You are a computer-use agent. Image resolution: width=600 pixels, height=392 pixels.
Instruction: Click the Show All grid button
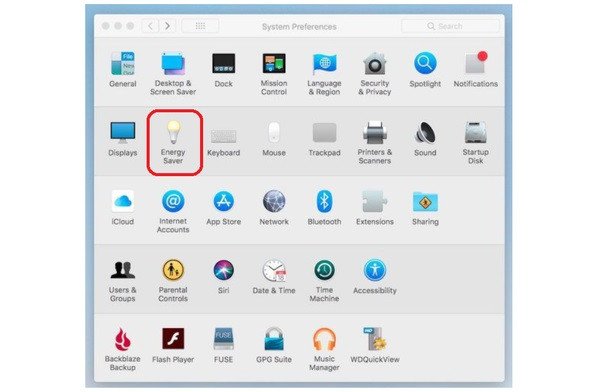(x=200, y=26)
